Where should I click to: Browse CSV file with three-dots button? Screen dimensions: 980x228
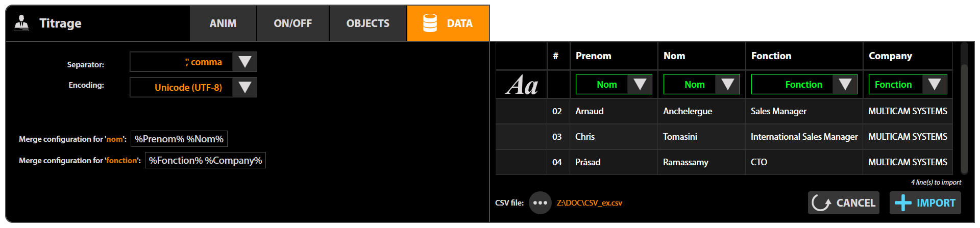pos(540,202)
